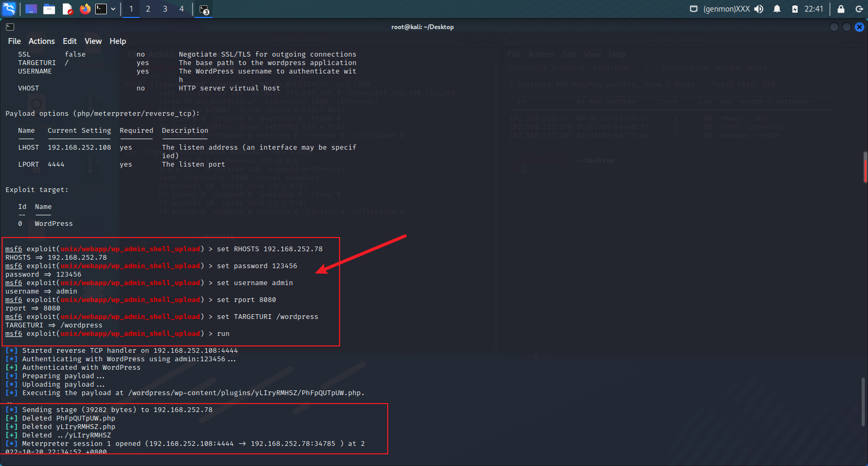Close the root@kali terminal window
868x466 pixels.
point(860,27)
